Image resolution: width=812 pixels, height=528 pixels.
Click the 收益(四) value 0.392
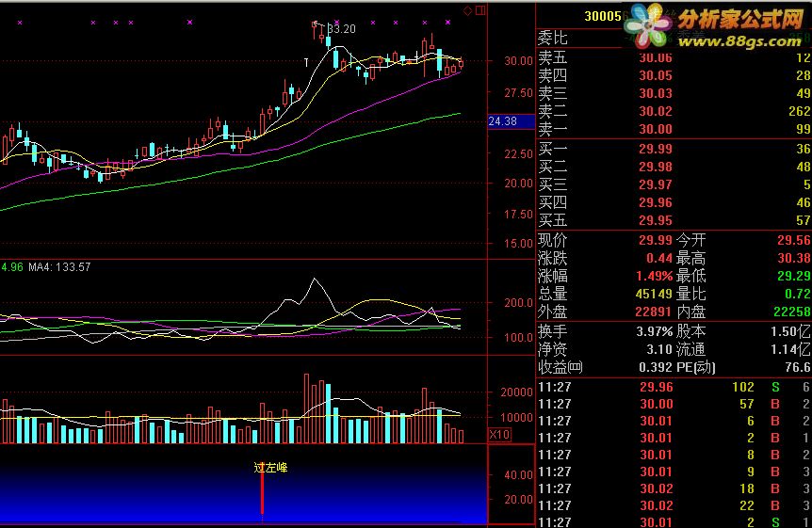tap(655, 367)
